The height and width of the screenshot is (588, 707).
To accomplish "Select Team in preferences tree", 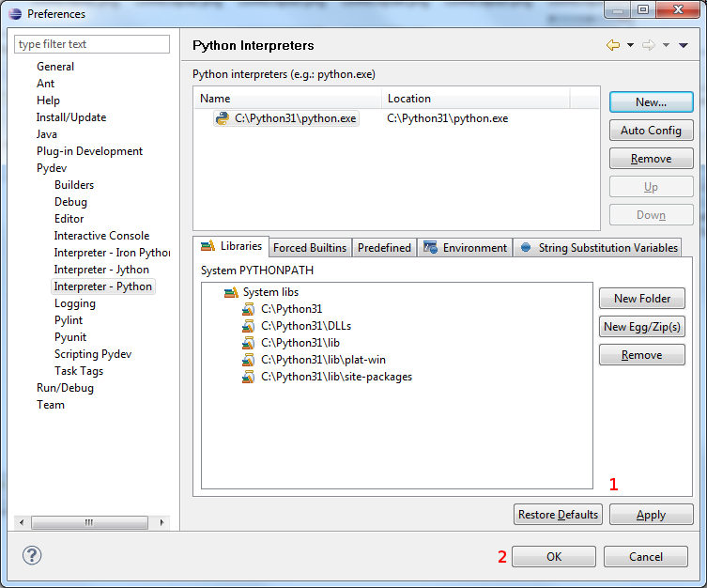I will click(51, 405).
